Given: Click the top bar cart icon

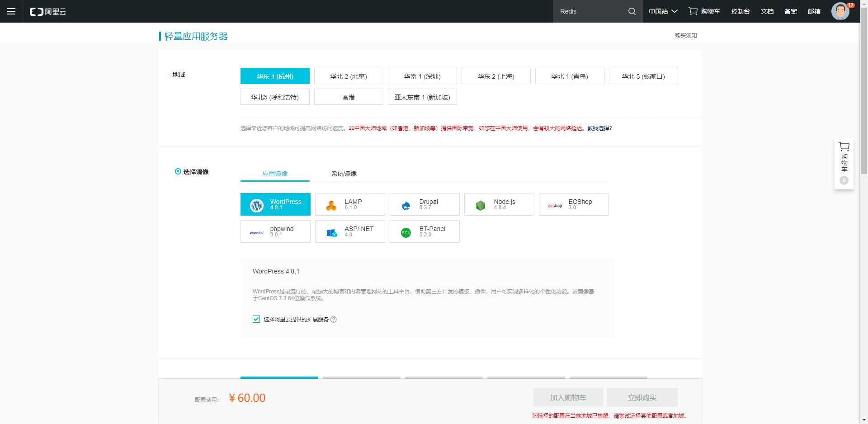Looking at the screenshot, I should pos(693,11).
